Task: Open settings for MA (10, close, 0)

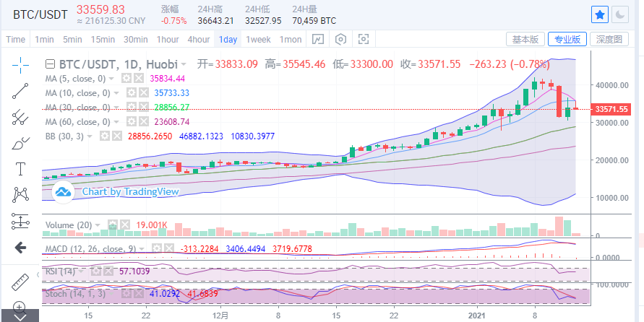Action: [131, 93]
